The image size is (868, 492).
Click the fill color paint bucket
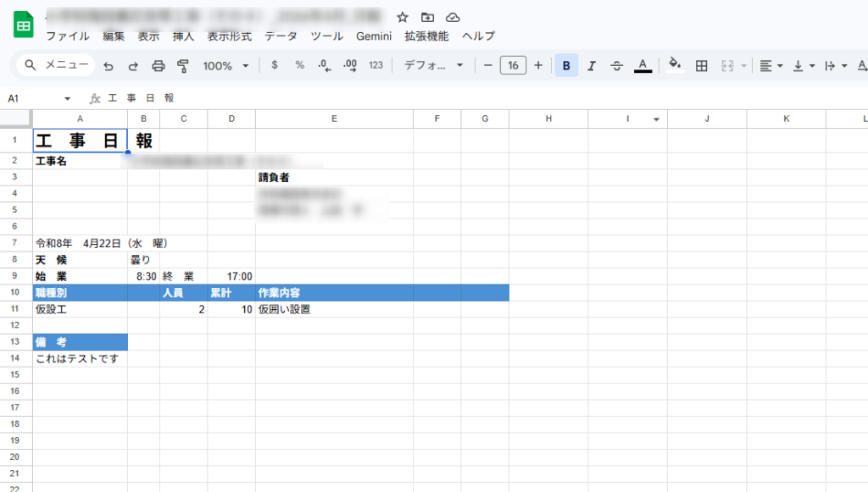tap(675, 65)
